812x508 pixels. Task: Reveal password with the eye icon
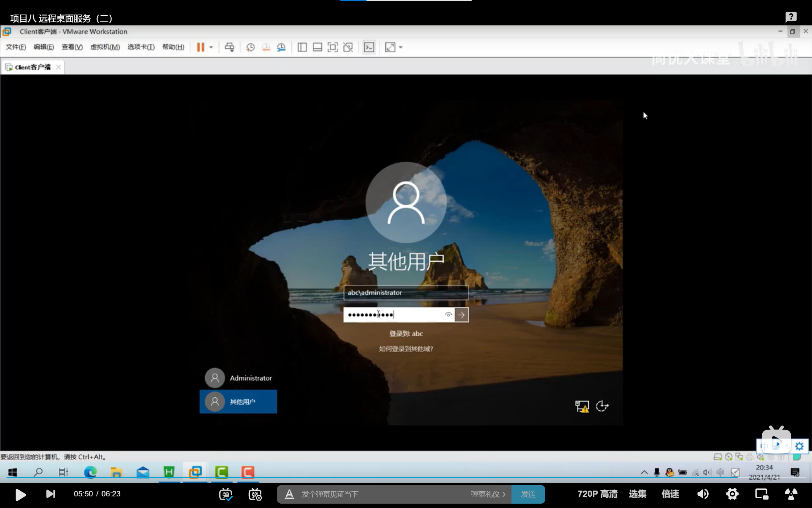(x=448, y=315)
